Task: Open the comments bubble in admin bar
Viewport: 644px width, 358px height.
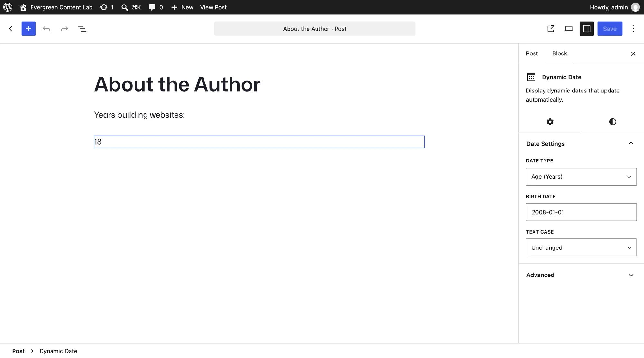Action: pos(156,7)
